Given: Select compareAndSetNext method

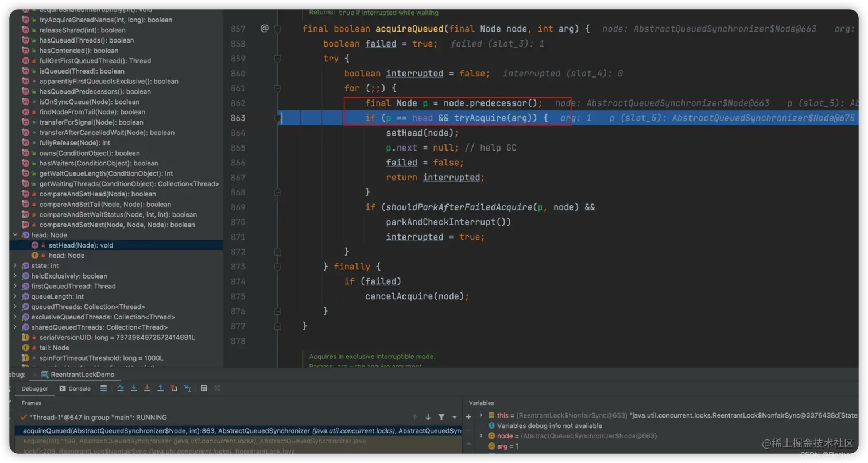Looking at the screenshot, I should [x=117, y=225].
